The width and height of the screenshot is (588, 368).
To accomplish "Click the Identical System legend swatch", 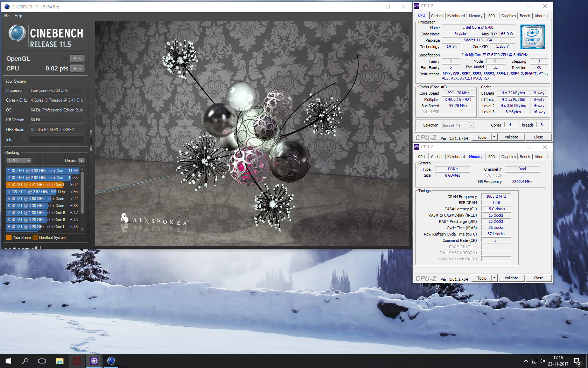I will (x=35, y=238).
